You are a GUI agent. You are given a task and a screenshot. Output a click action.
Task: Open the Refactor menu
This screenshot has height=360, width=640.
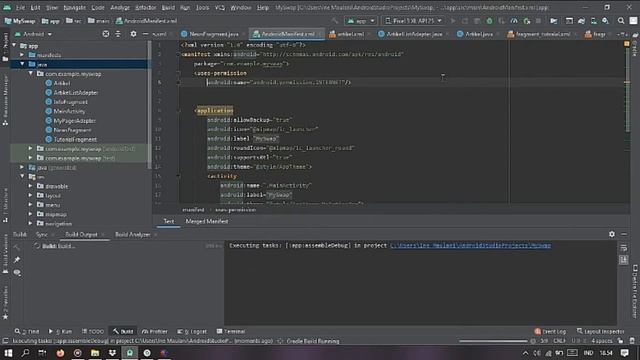coord(146,7)
